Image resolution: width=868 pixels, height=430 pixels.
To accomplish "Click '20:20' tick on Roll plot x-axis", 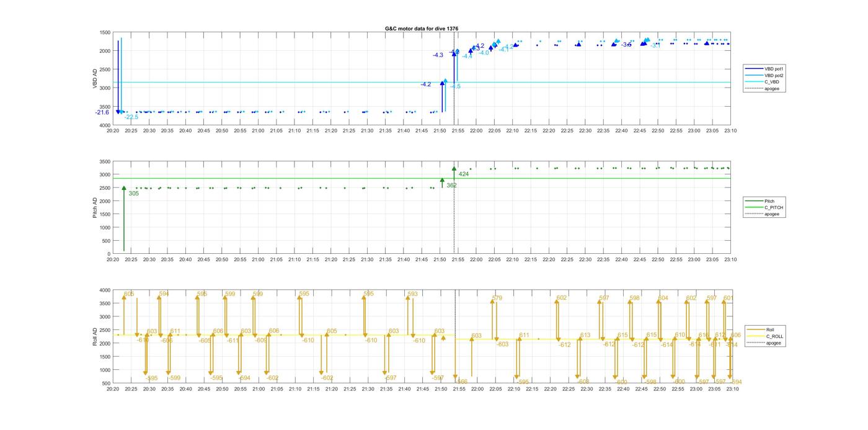I will 113,389.
